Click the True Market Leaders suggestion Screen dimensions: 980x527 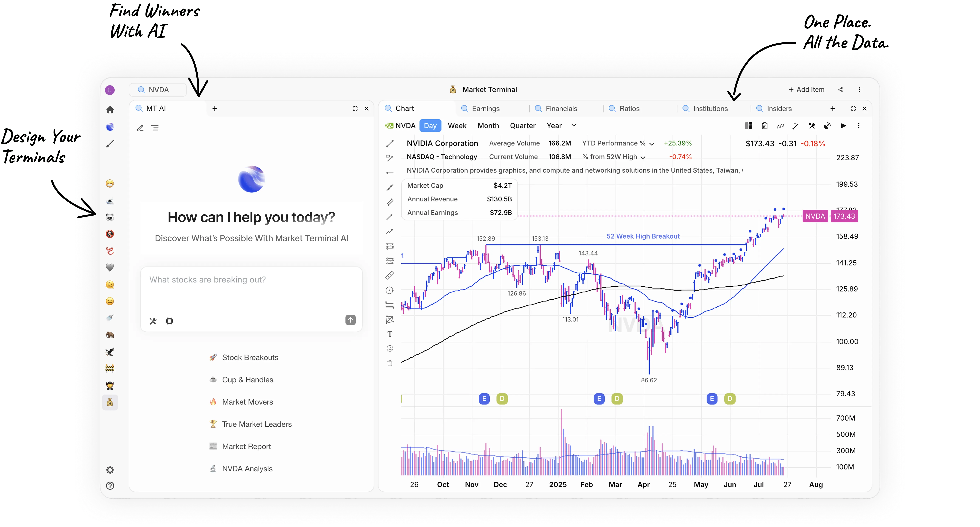coord(251,424)
